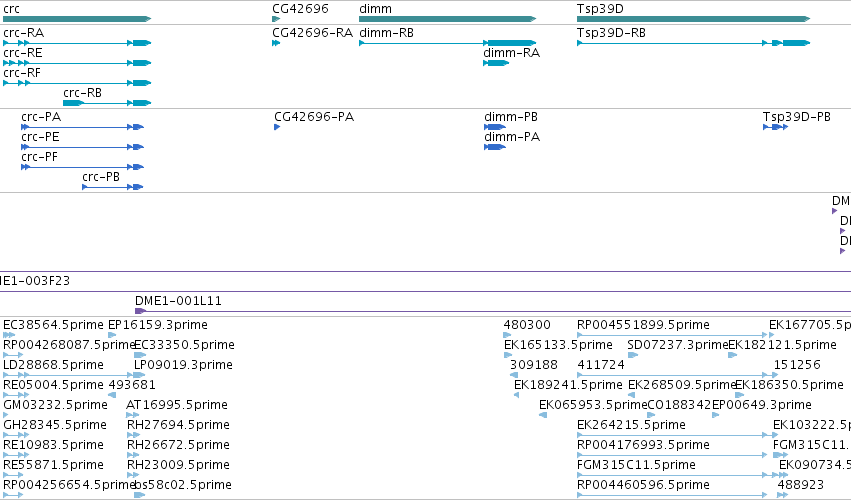Select the crc-PB protein label
This screenshot has height=500, width=851.
tap(101, 177)
